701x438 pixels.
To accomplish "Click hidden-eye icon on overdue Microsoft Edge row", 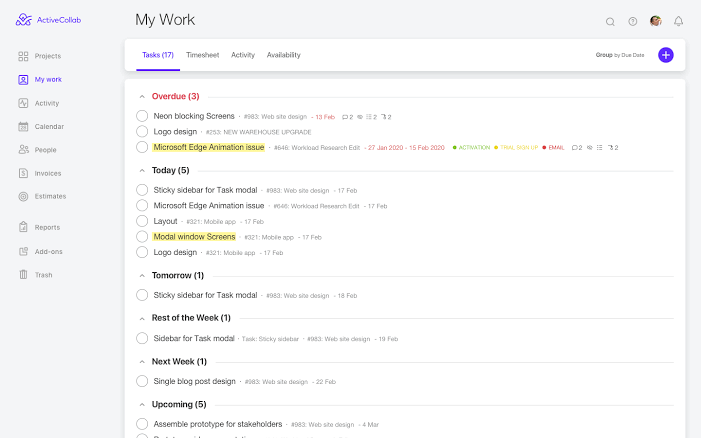I will click(x=590, y=147).
